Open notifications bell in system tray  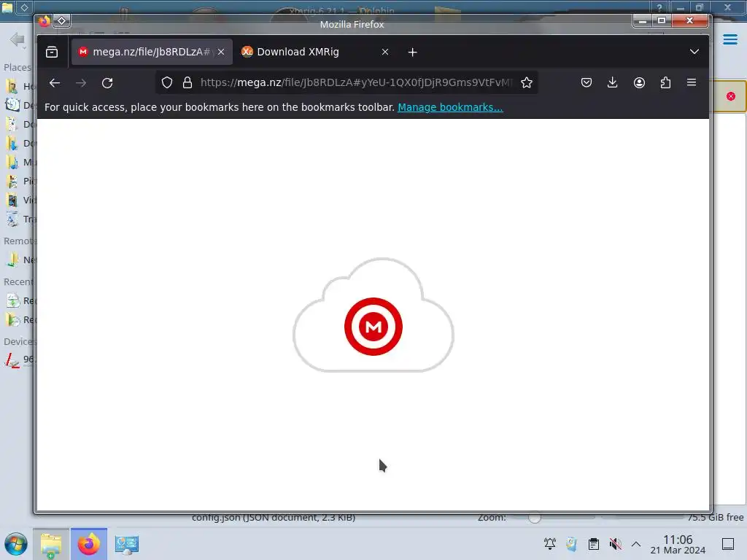[x=550, y=544]
